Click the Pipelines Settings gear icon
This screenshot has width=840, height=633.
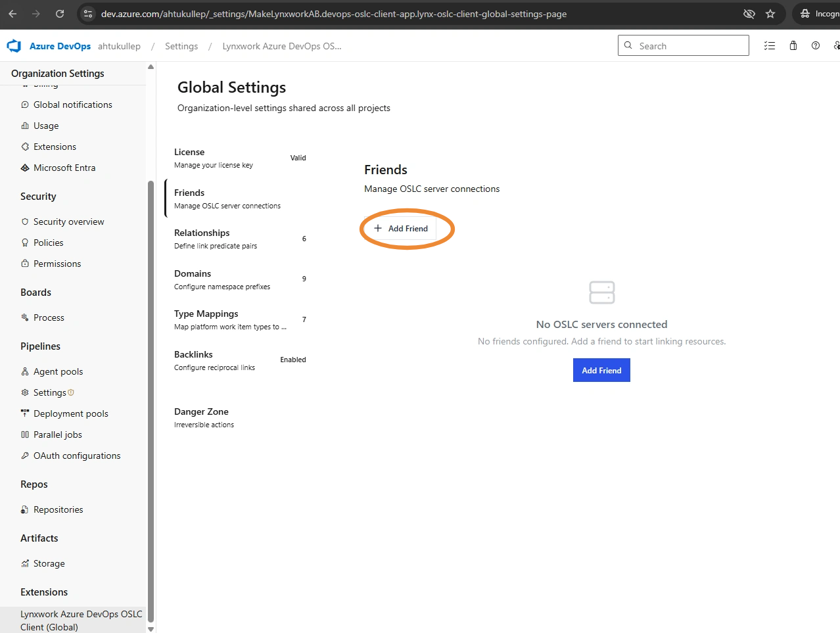pos(25,392)
